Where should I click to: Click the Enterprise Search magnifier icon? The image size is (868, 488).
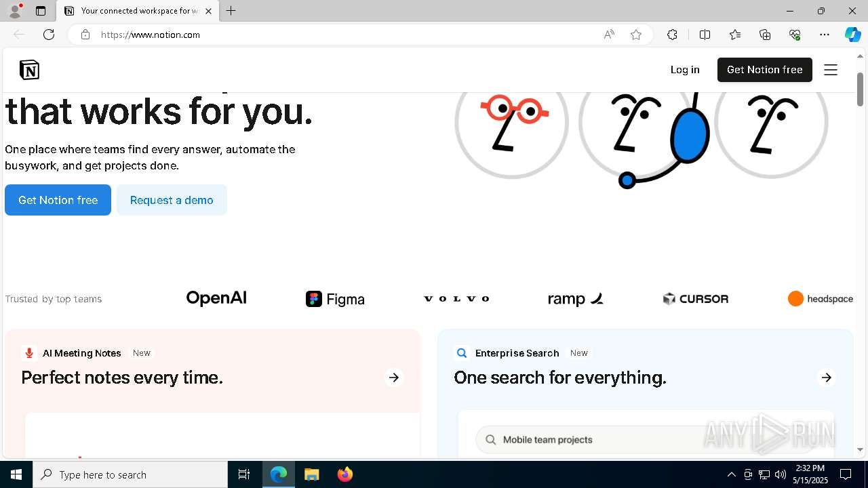click(462, 353)
